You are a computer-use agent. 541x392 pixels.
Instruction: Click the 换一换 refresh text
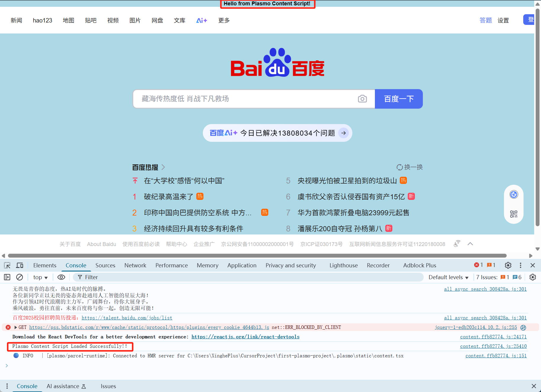(x=413, y=167)
